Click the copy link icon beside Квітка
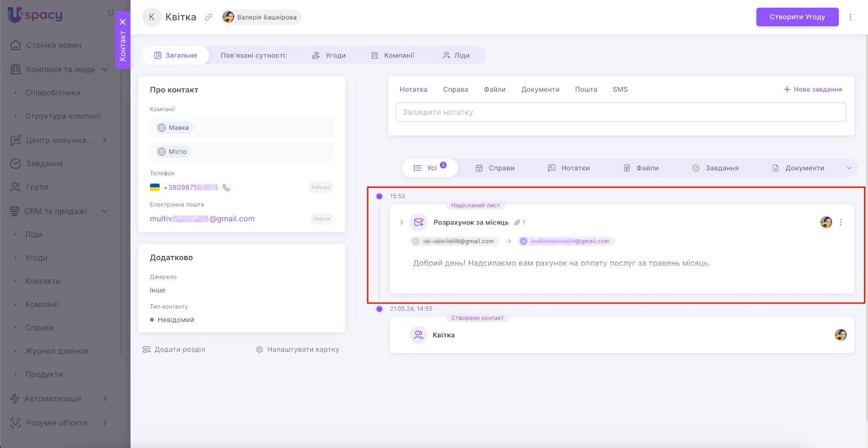This screenshot has width=868, height=448. pos(208,17)
